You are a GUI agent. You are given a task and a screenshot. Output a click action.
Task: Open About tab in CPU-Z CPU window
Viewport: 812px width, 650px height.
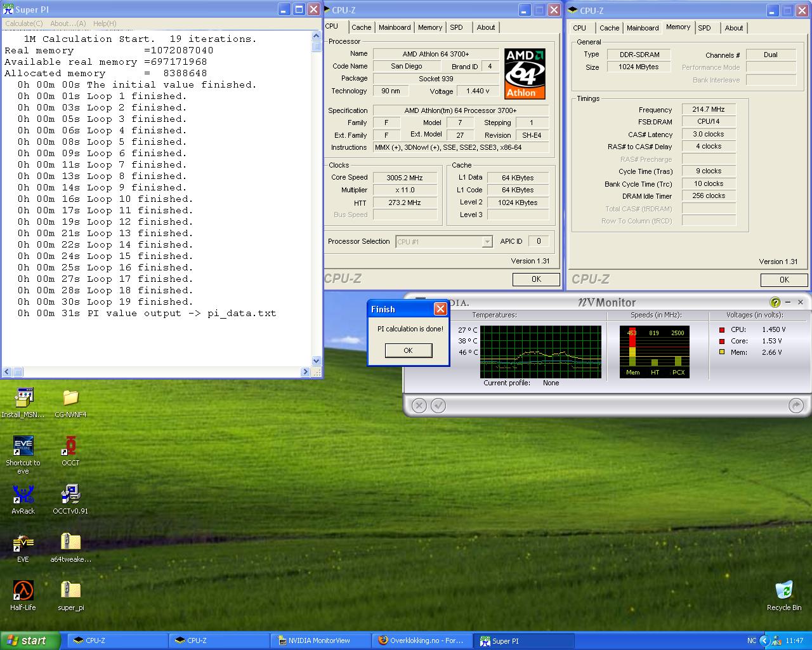click(486, 27)
